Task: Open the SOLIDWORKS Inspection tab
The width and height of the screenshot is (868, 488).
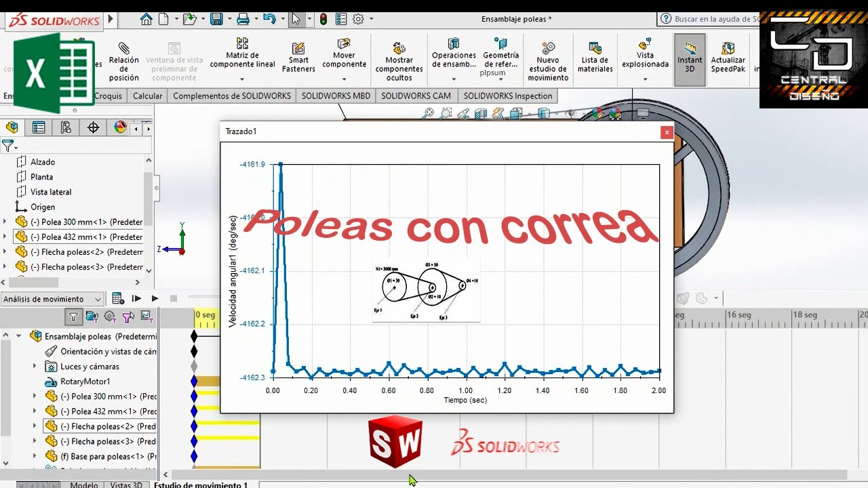Action: (x=508, y=96)
